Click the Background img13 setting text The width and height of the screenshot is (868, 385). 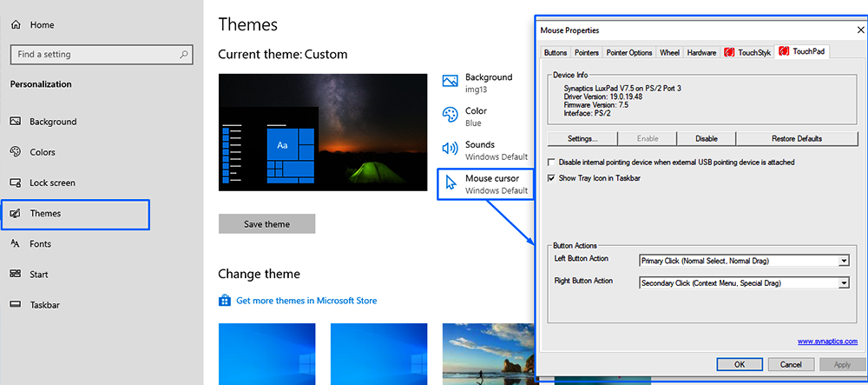(476, 90)
